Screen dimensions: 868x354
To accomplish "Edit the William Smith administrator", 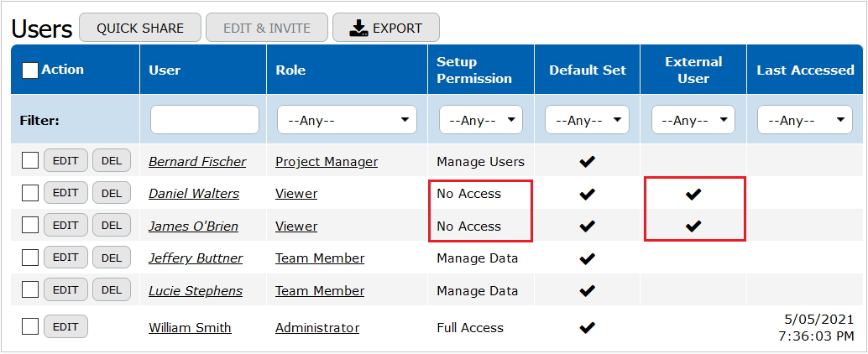I will pos(65,326).
